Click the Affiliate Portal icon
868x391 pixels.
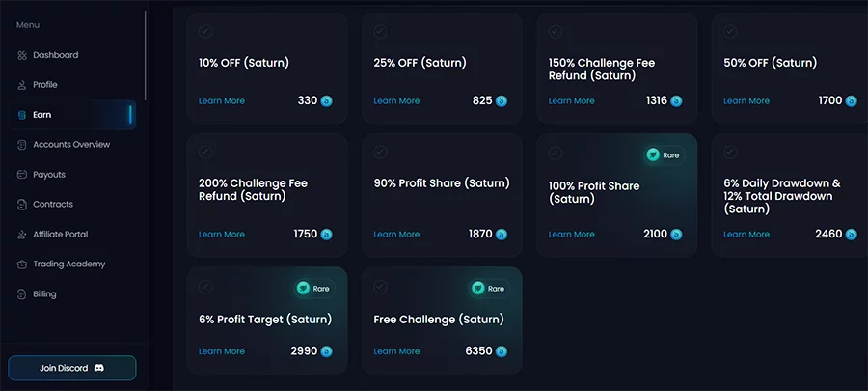coord(21,235)
